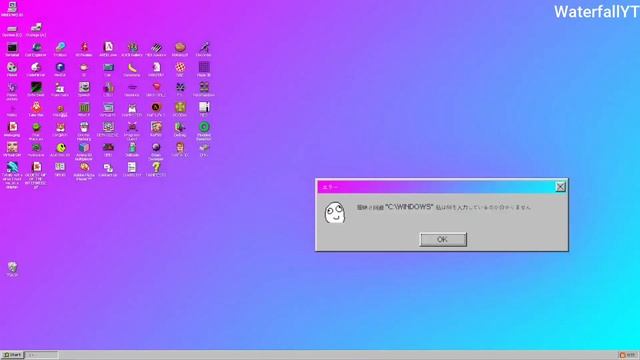
Task: Open the Half-Life lambda icon
Action: pyautogui.click(x=156, y=107)
